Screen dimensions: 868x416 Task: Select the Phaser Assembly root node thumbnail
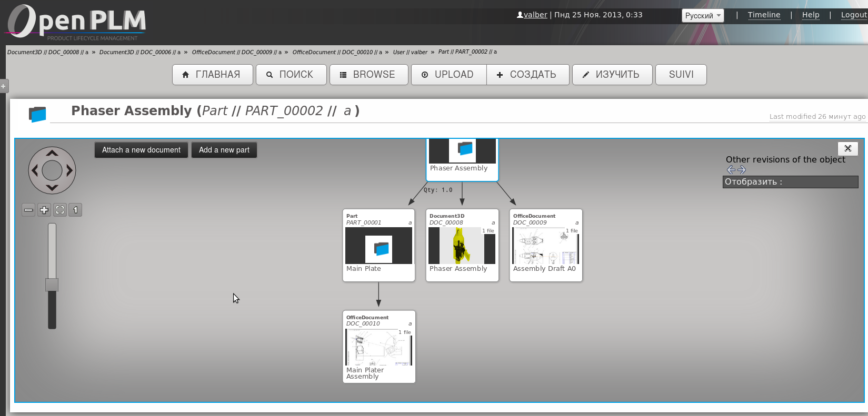click(462, 151)
